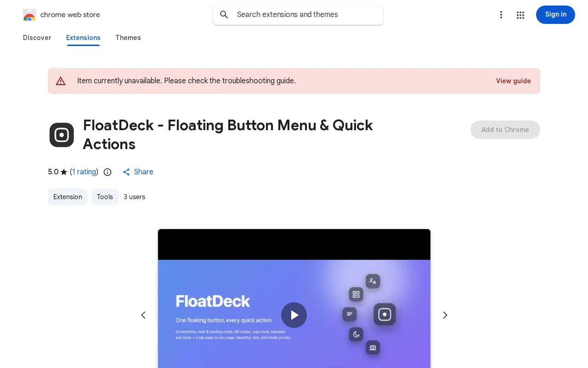The image size is (588, 368).
Task: Switch to the Extensions tab
Action: [x=83, y=38]
